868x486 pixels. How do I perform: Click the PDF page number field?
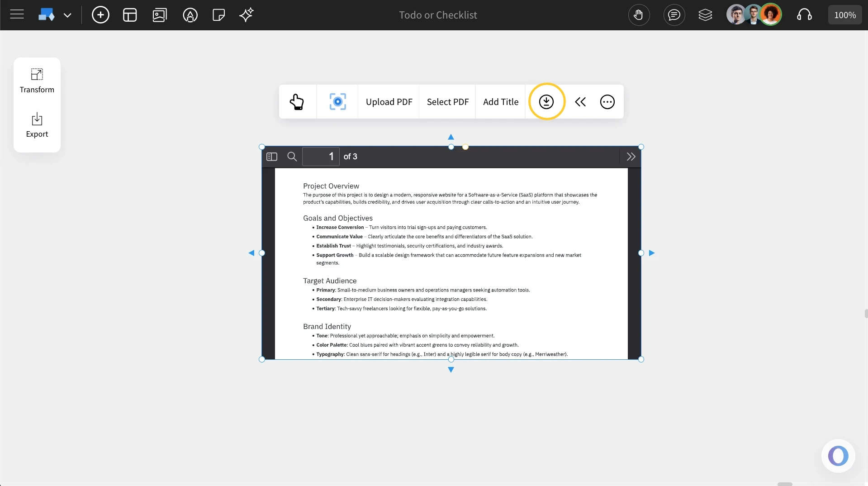[321, 157]
